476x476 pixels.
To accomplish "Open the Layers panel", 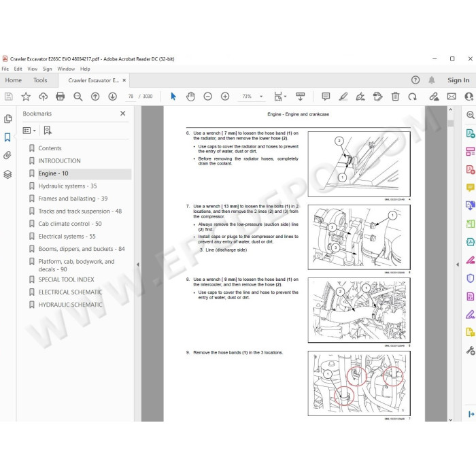I will point(7,174).
